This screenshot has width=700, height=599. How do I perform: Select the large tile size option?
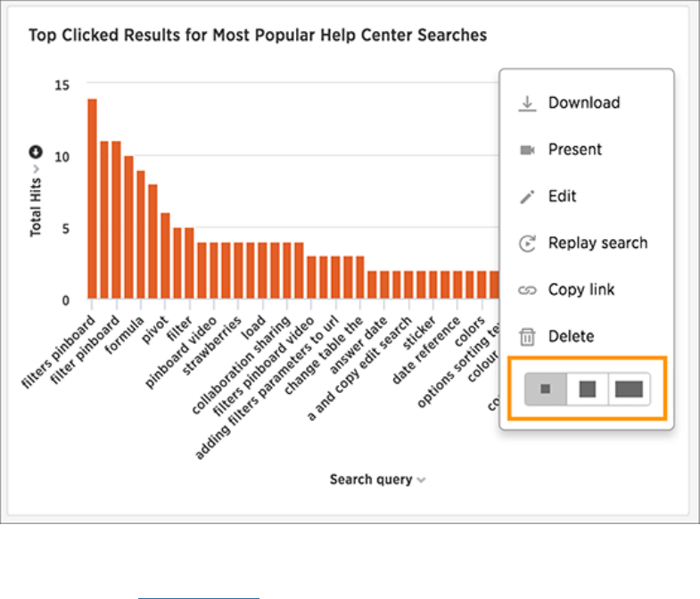coord(629,390)
